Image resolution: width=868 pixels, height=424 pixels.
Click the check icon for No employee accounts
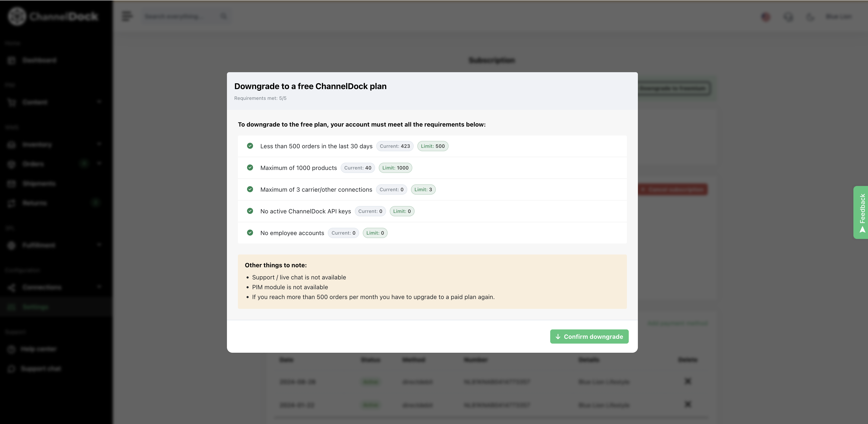point(250,233)
